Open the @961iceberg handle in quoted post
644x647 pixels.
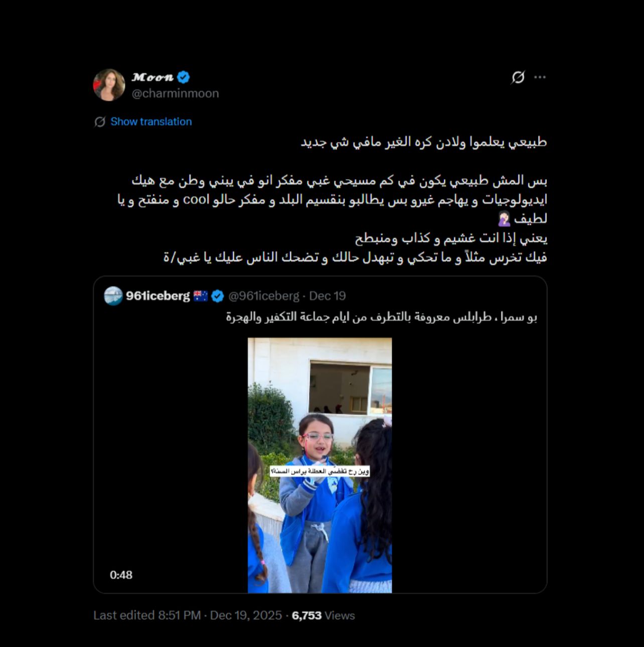pyautogui.click(x=264, y=296)
